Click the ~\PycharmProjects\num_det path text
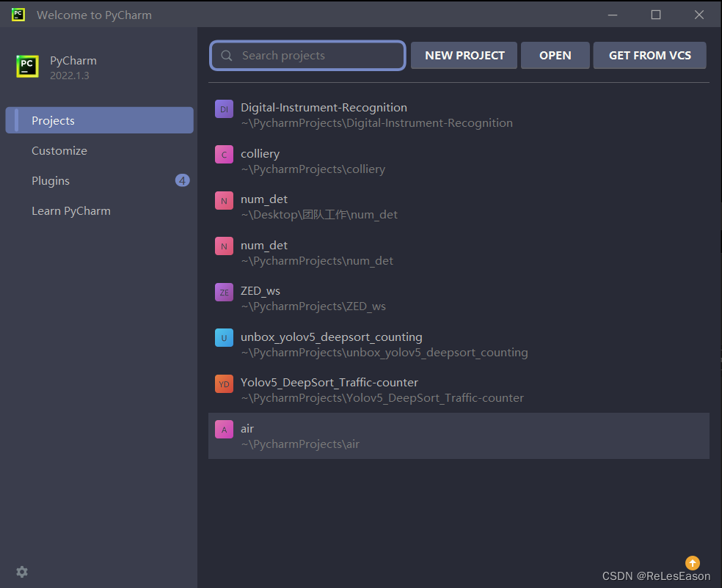722x588 pixels. point(317,261)
